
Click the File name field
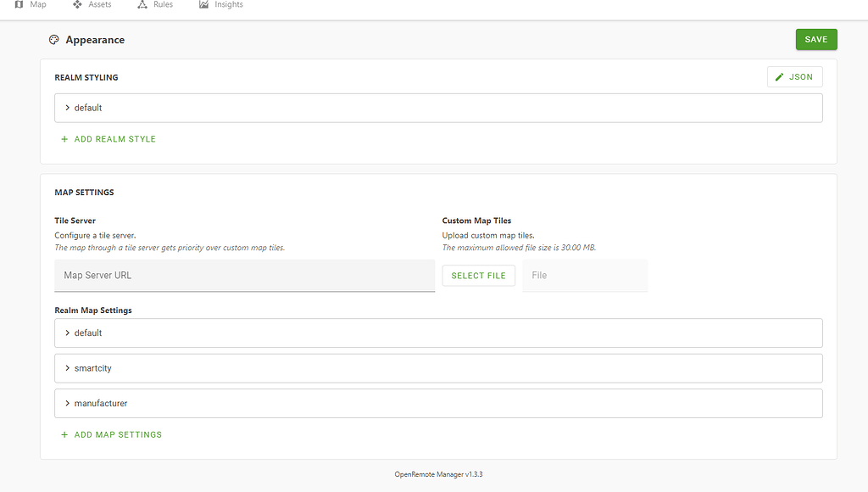point(585,276)
